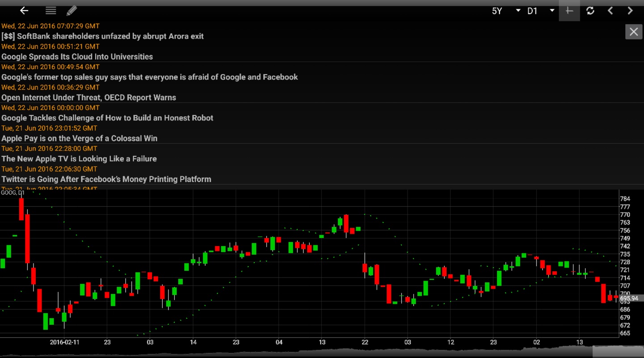Image resolution: width=644 pixels, height=358 pixels.
Task: Go back with the left arrow icon
Action: point(24,11)
